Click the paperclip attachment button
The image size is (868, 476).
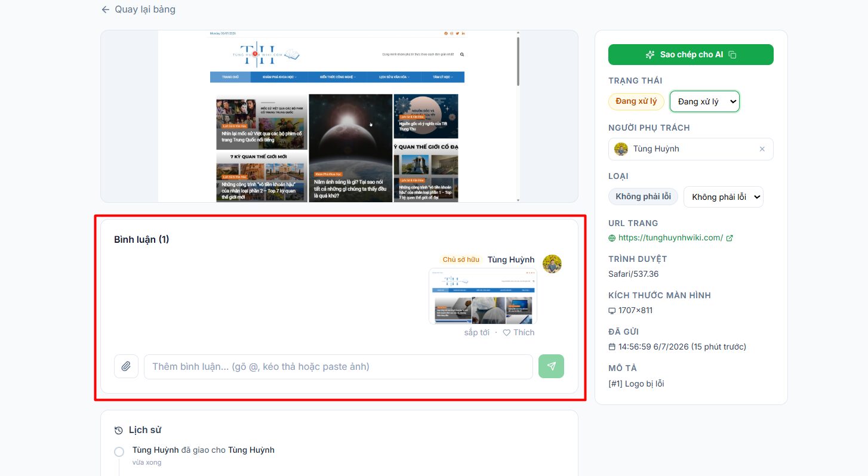126,366
